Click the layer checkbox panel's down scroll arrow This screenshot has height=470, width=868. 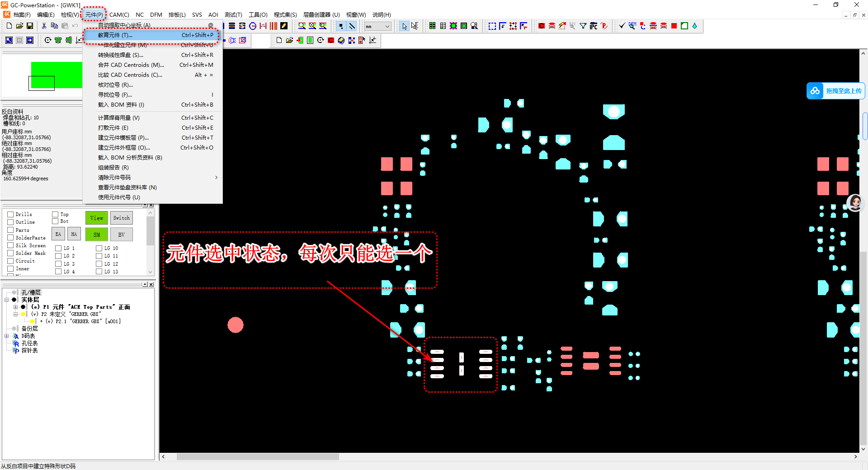(151, 272)
